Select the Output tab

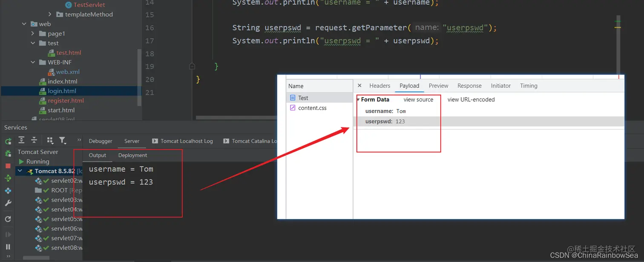(97, 155)
